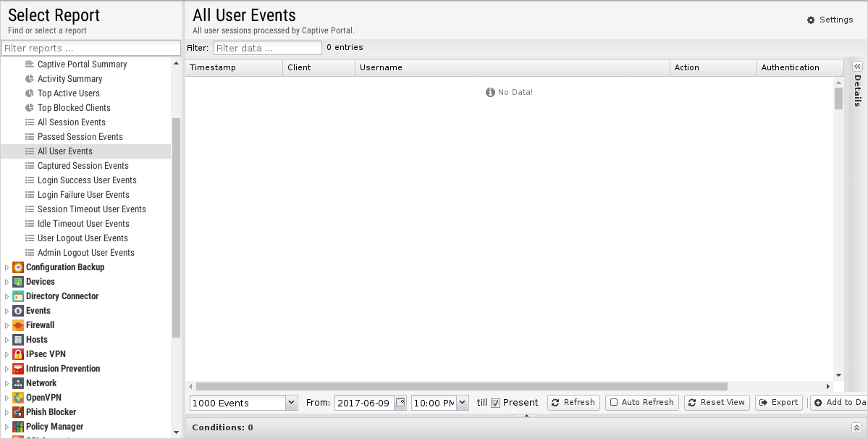868x439 pixels.
Task: Focus the Filter reports search field
Action: click(91, 48)
